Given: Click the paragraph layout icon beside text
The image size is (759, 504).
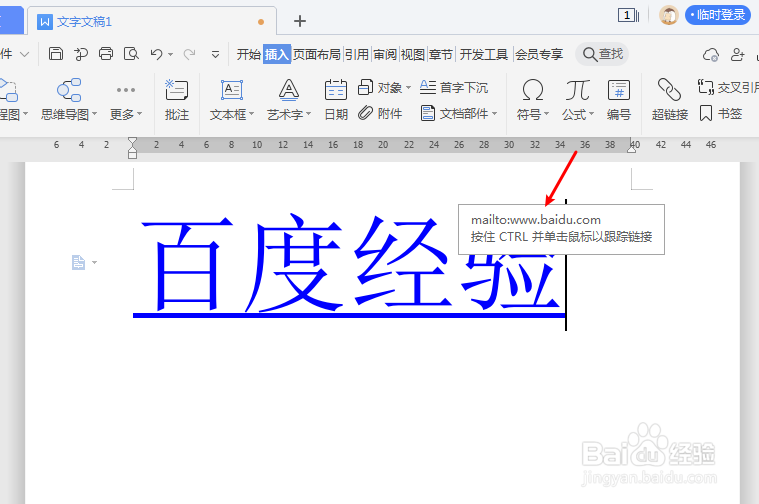Looking at the screenshot, I should (x=78, y=262).
